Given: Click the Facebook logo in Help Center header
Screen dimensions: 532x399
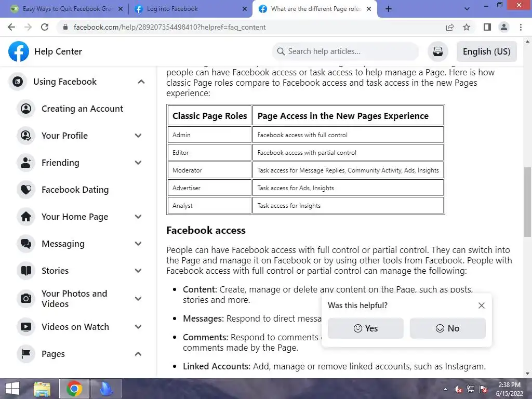Looking at the screenshot, I should [x=19, y=51].
